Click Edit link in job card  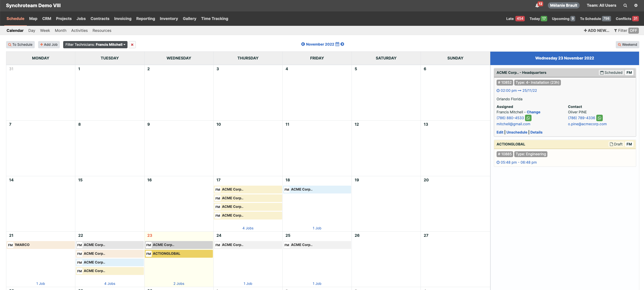tap(500, 132)
